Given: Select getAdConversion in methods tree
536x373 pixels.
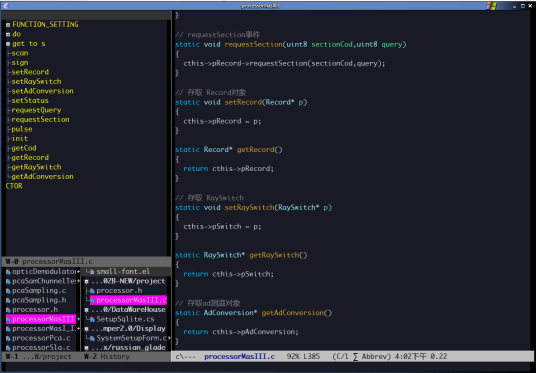Looking at the screenshot, I should coord(42,176).
